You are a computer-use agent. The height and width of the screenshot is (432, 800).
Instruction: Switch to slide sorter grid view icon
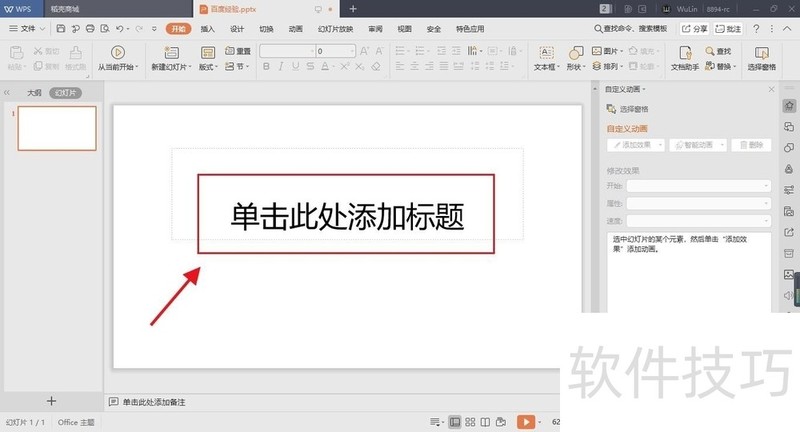click(470, 422)
